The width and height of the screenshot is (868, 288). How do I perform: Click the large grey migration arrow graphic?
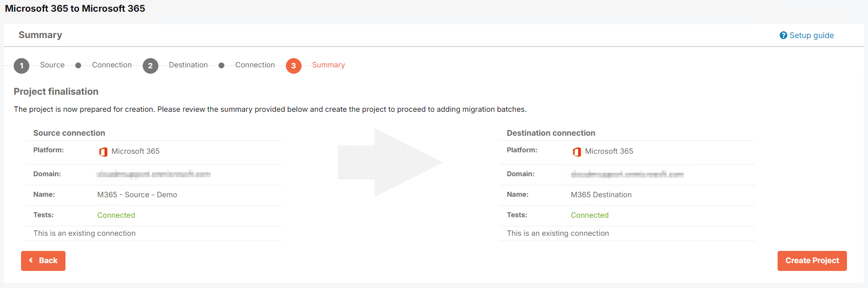click(390, 163)
